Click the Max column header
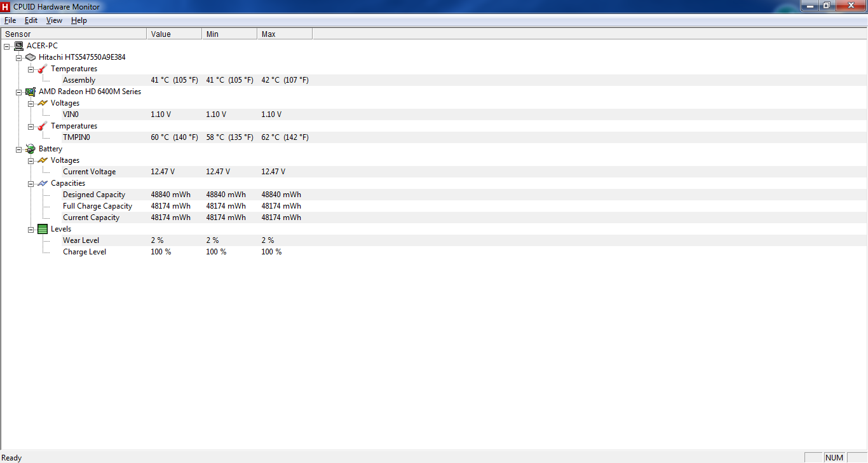868x463 pixels. point(285,34)
